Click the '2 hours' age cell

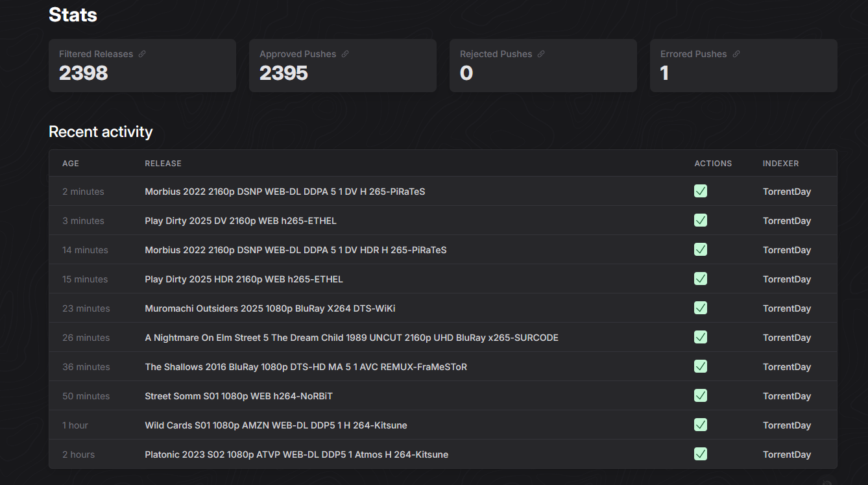point(78,454)
